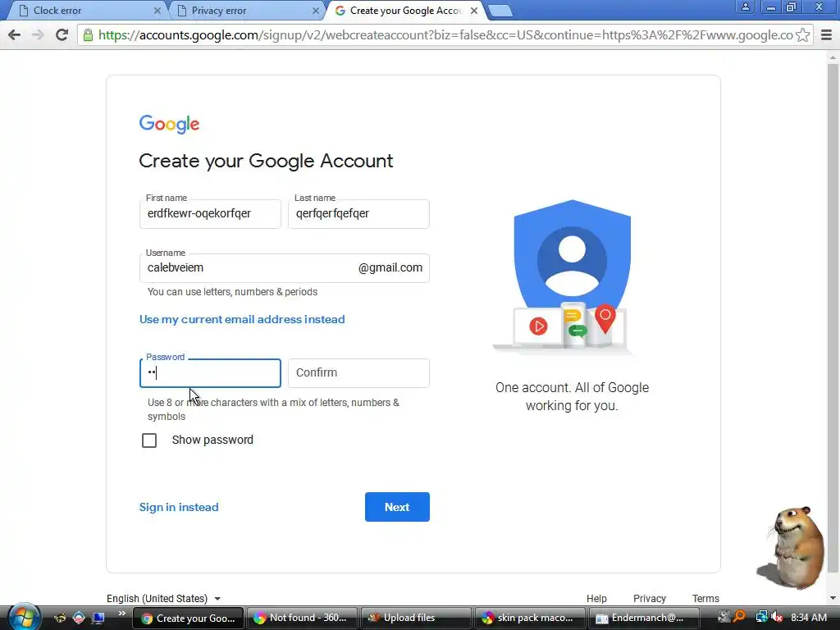Screen dimensions: 840x630
Task: Focus the Password field
Action: [210, 373]
